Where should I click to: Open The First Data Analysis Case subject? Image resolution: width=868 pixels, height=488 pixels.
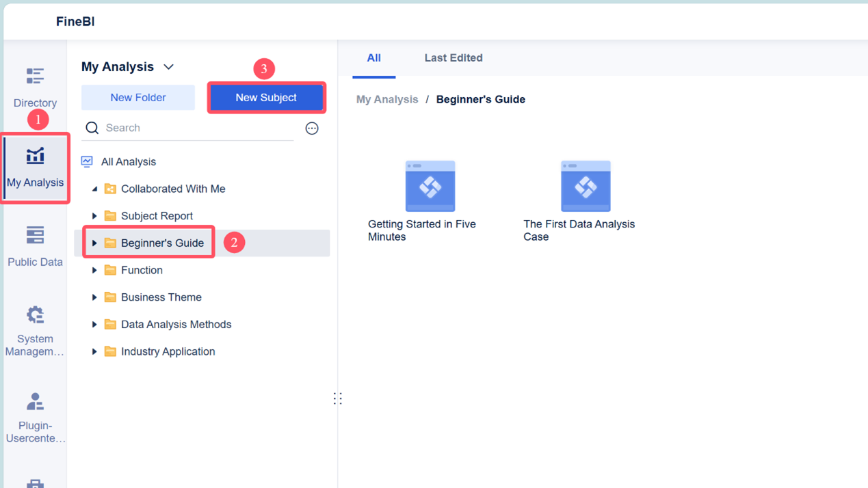(586, 187)
